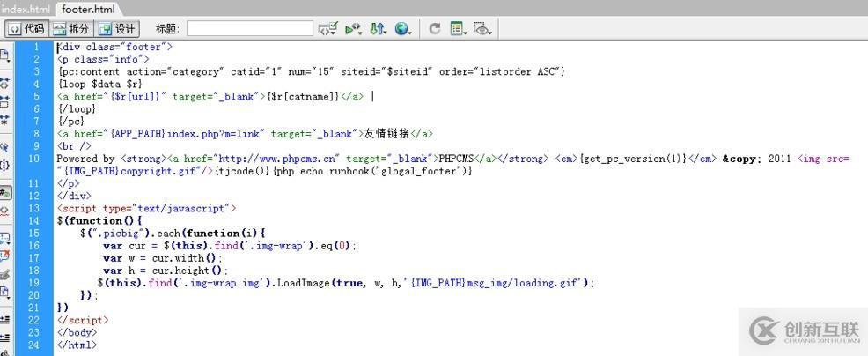Image resolution: width=868 pixels, height=356 pixels.
Task: Click line number 10 in the gutter
Action: click(33, 159)
